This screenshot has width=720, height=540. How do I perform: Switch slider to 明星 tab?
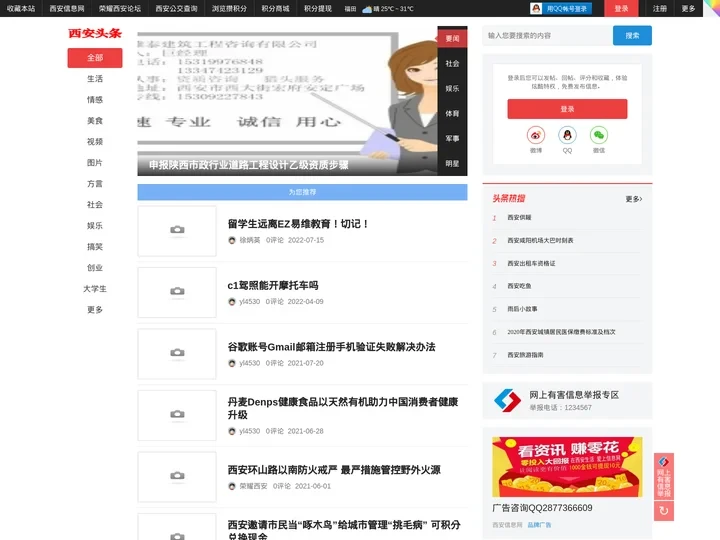click(x=452, y=163)
